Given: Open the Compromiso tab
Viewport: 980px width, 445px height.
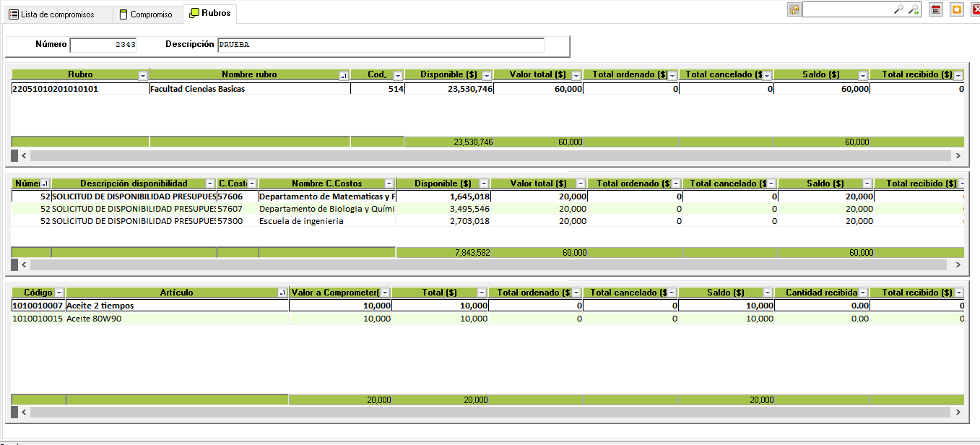Looking at the screenshot, I should (149, 14).
